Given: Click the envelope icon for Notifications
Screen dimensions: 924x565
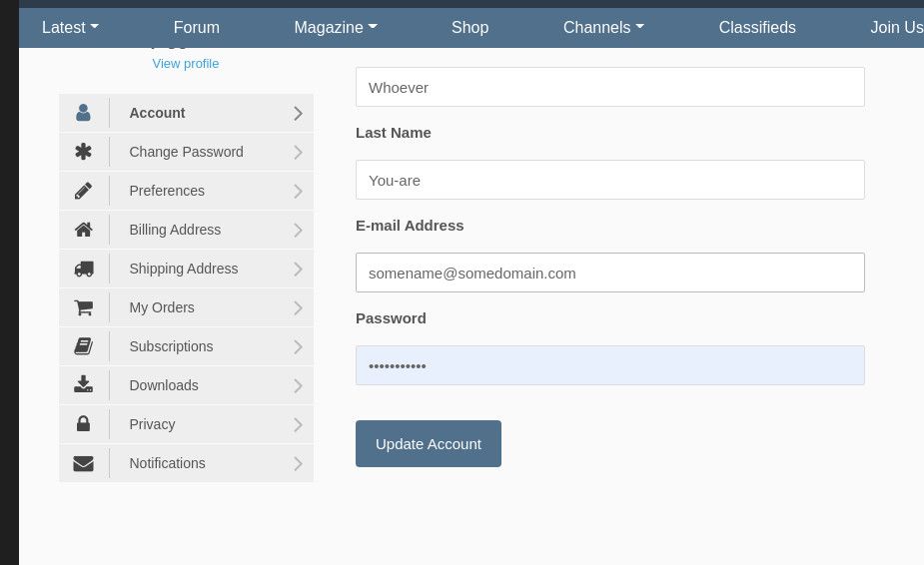Looking at the screenshot, I should pos(84,463).
